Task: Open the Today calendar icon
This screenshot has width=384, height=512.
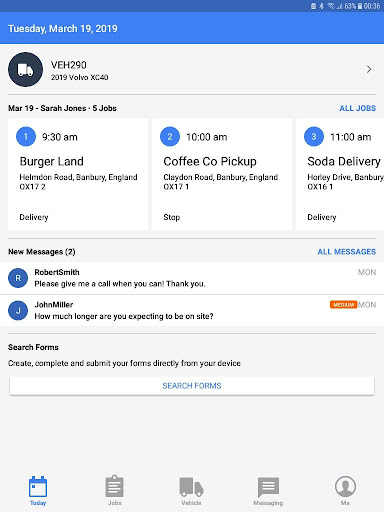Action: (x=38, y=487)
